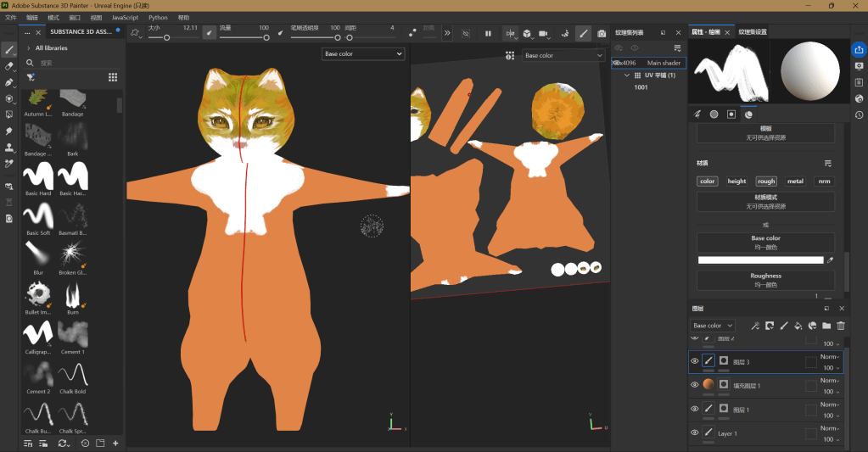The image size is (868, 452).
Task: Toggle visibility of 填充图层 1
Action: pyautogui.click(x=695, y=385)
